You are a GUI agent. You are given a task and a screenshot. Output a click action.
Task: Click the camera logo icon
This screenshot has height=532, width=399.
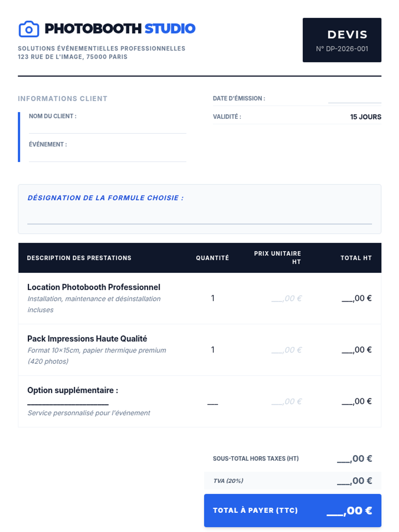[29, 29]
